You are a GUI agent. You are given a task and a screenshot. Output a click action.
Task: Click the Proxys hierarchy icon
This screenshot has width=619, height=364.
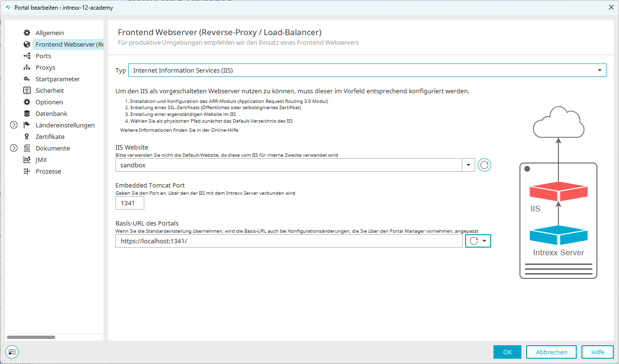point(27,67)
